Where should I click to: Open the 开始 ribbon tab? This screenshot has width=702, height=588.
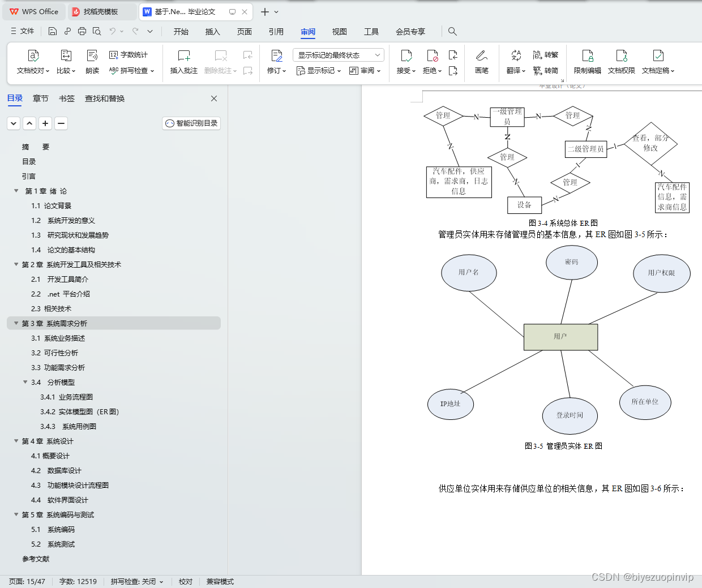click(181, 32)
